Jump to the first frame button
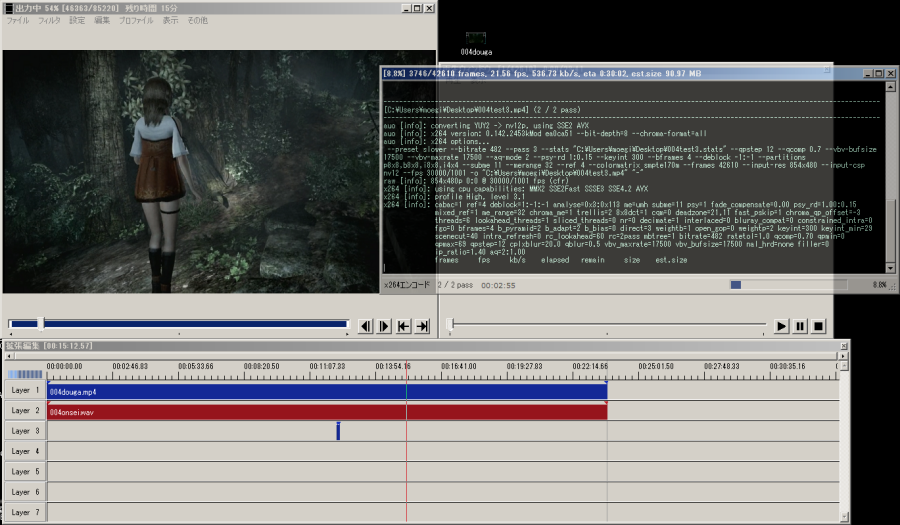 tap(404, 326)
